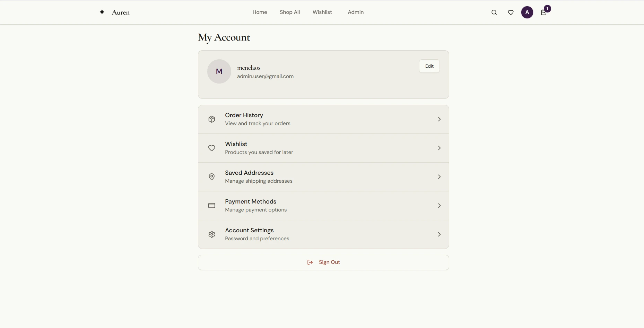The height and width of the screenshot is (328, 644).
Task: Click the Saved Addresses location pin icon
Action: coord(211,177)
